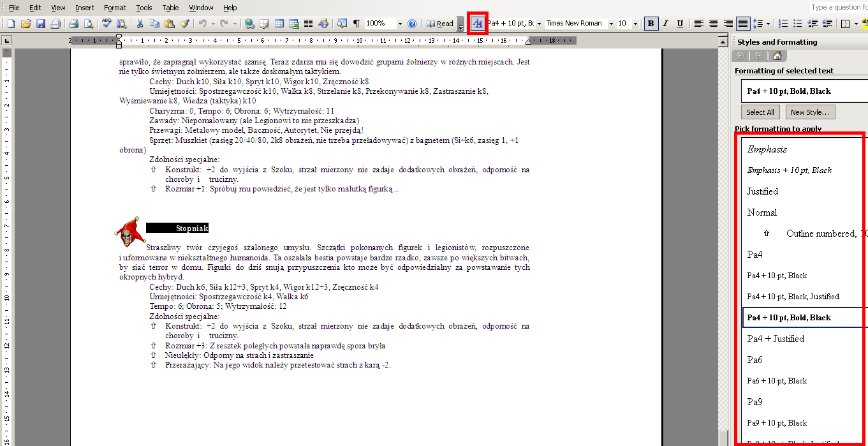Click the Select All button
Viewport: 868px width, 446px height.
pyautogui.click(x=760, y=112)
